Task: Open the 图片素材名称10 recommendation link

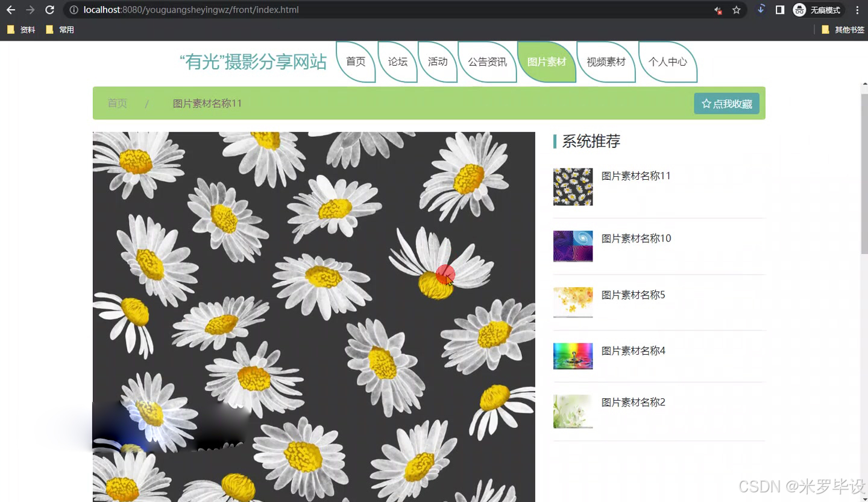Action: point(636,238)
